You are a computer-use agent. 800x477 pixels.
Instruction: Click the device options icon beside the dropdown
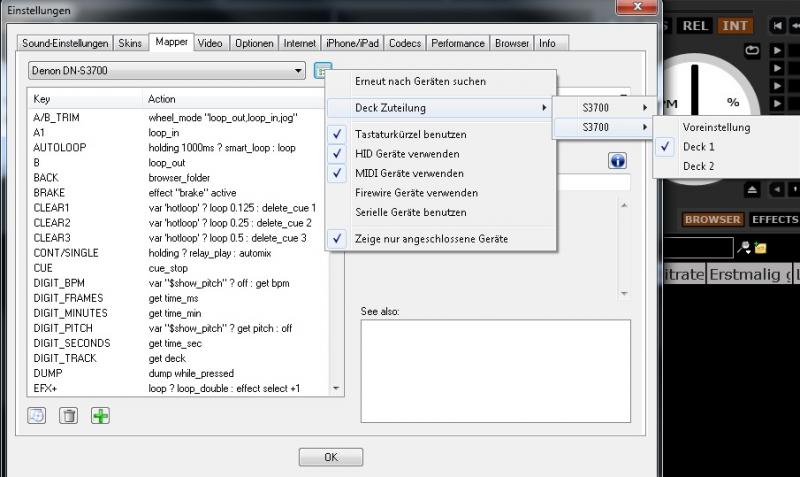tap(321, 71)
